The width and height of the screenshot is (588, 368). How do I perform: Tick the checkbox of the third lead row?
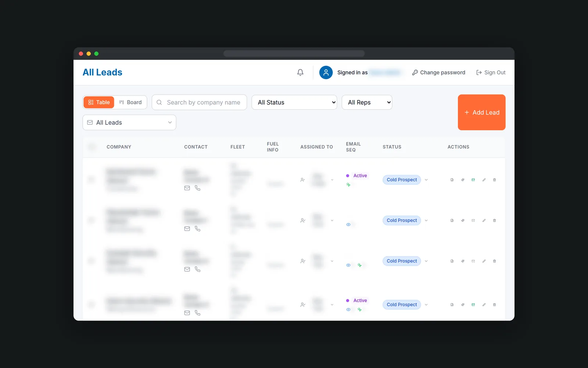pos(92,261)
